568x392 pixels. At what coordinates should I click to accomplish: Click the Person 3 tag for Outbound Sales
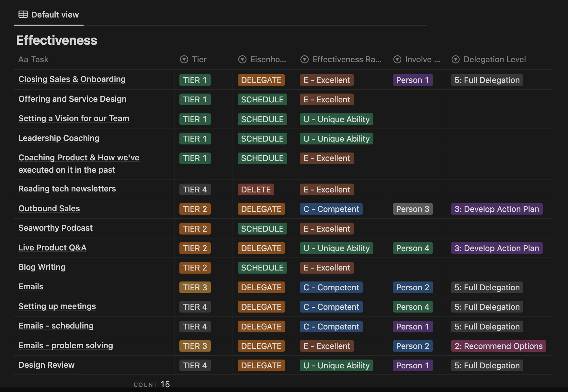pyautogui.click(x=412, y=209)
